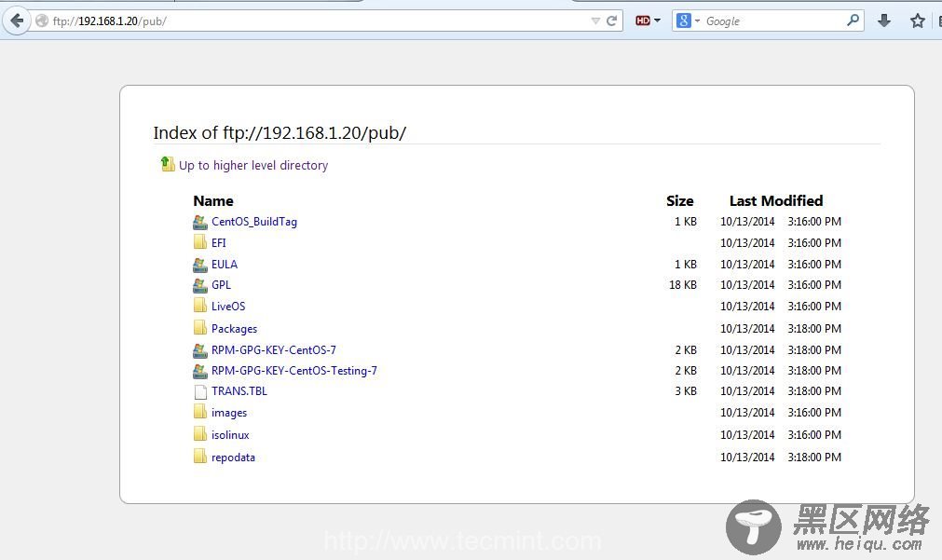Click inside the Google search box
Screen dimensions: 942x560
[x=773, y=20]
